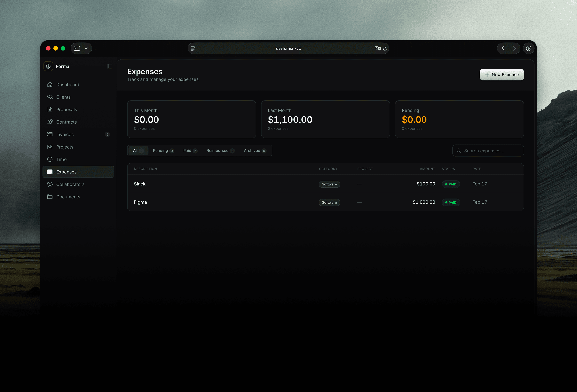Screen dimensions: 577x392
Task: Switch to the Pending tab
Action: point(163,151)
